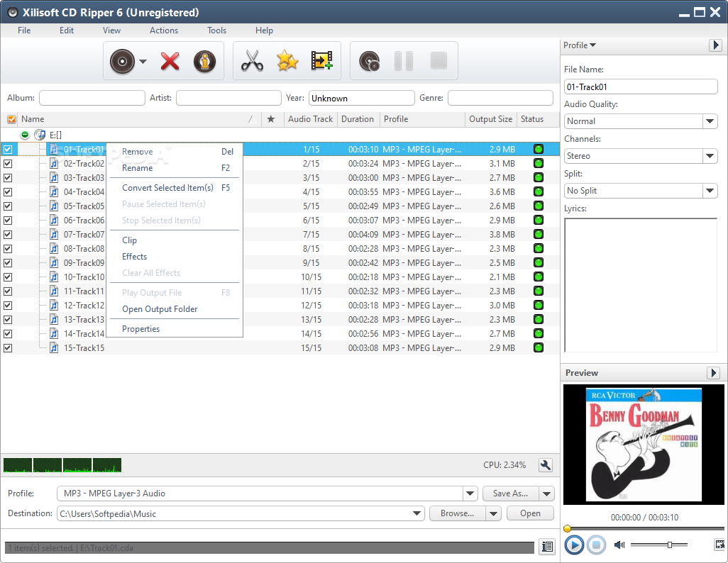Image resolution: width=728 pixels, height=563 pixels.
Task: Choose Properties from the context menu
Action: click(140, 329)
